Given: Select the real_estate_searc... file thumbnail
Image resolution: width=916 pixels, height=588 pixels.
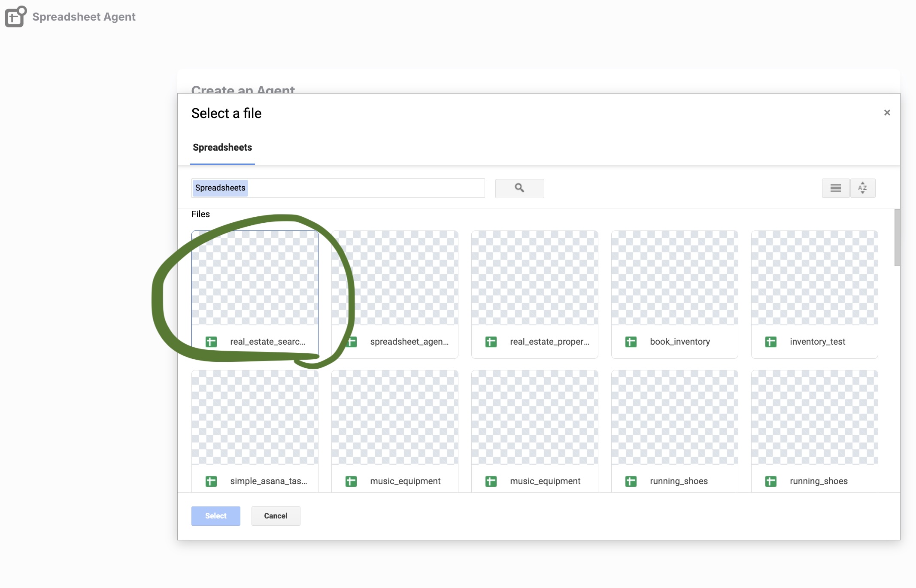Looking at the screenshot, I should click(255, 278).
